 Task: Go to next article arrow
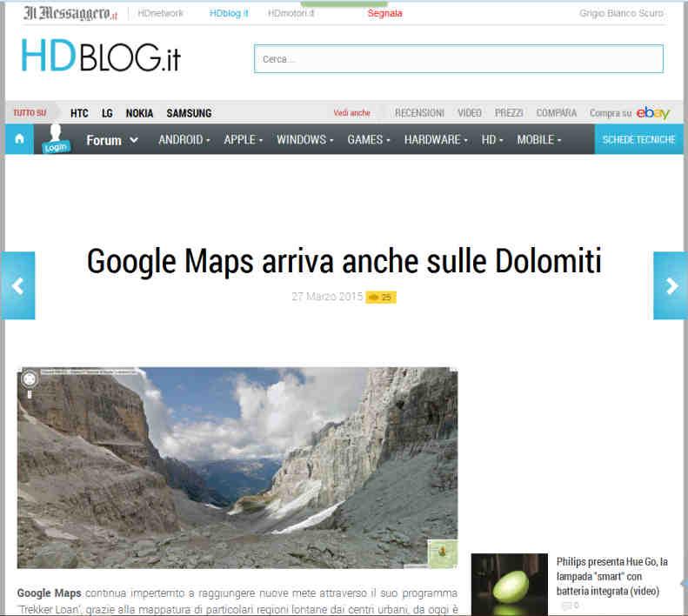pyautogui.click(x=671, y=285)
